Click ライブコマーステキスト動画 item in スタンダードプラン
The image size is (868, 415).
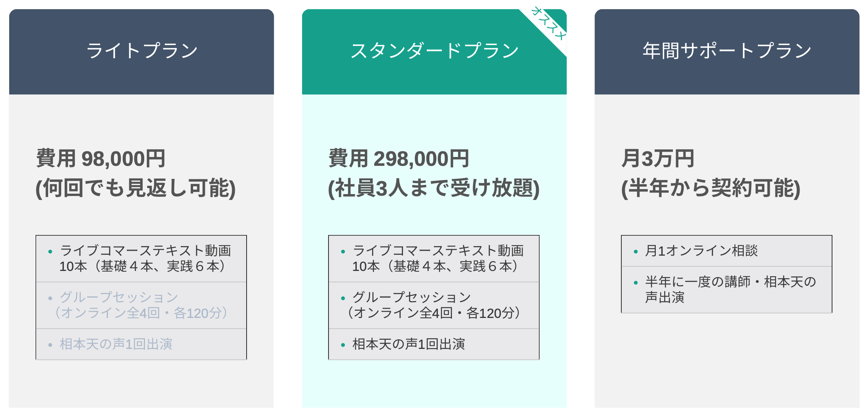click(438, 259)
